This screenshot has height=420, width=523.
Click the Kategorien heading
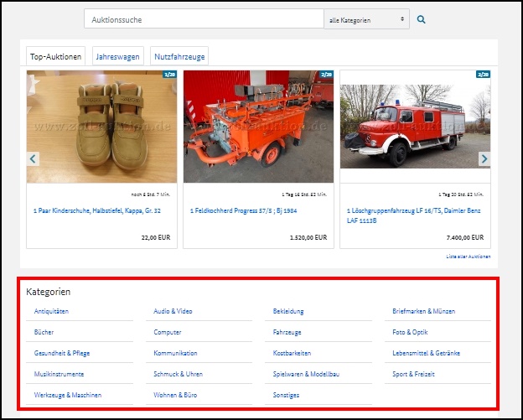click(49, 292)
